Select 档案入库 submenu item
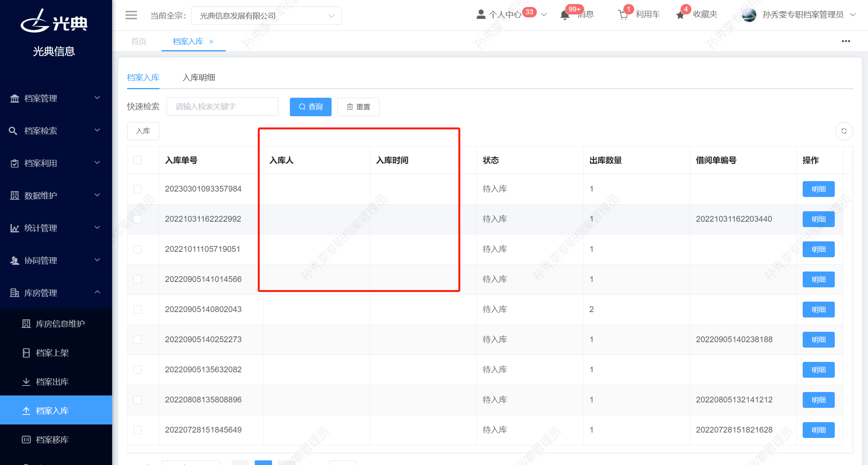868x465 pixels. click(56, 410)
